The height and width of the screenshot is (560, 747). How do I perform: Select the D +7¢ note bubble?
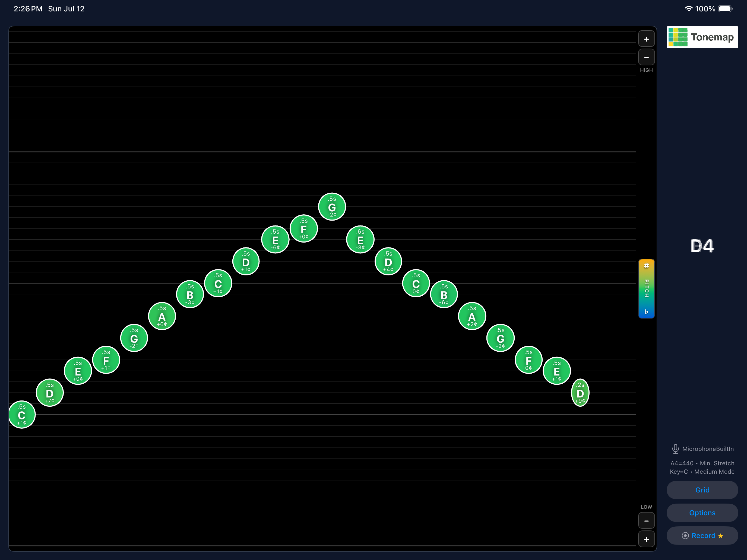point(50,393)
